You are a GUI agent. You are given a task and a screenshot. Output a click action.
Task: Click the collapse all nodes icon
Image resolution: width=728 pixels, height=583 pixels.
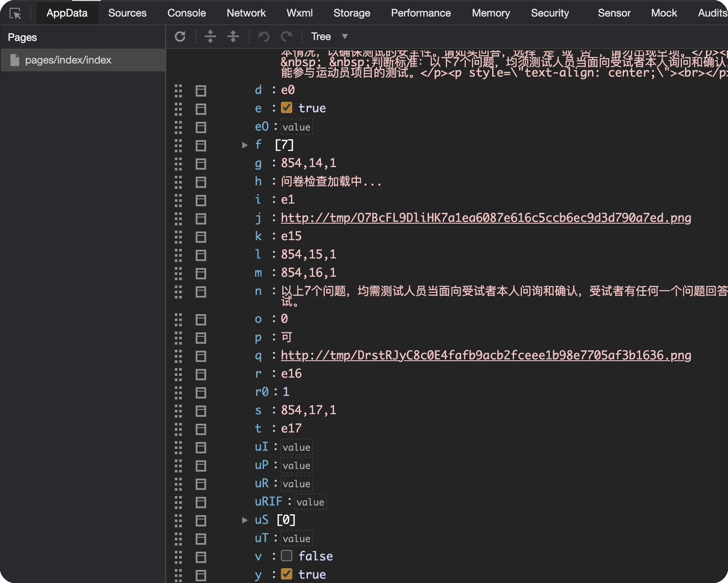[233, 37]
